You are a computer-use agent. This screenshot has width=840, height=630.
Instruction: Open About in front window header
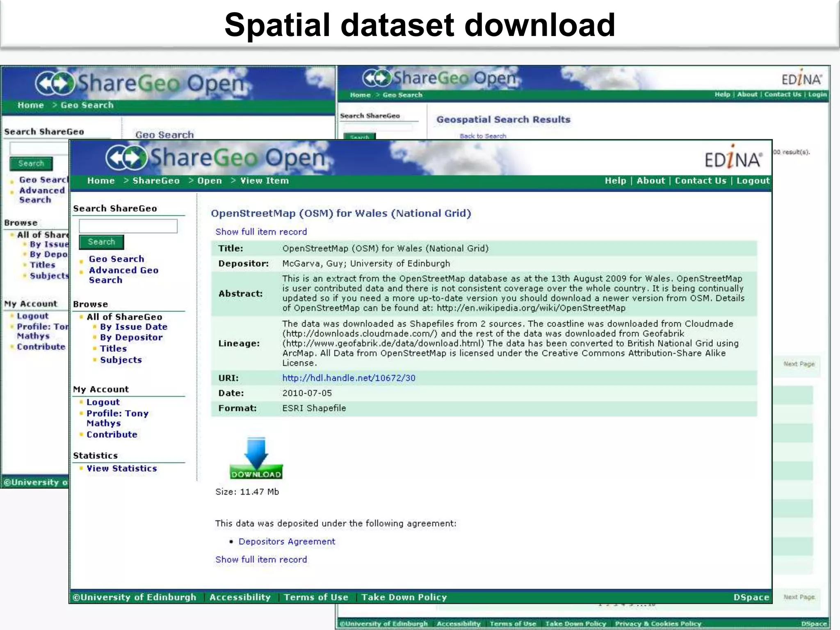[x=651, y=181]
